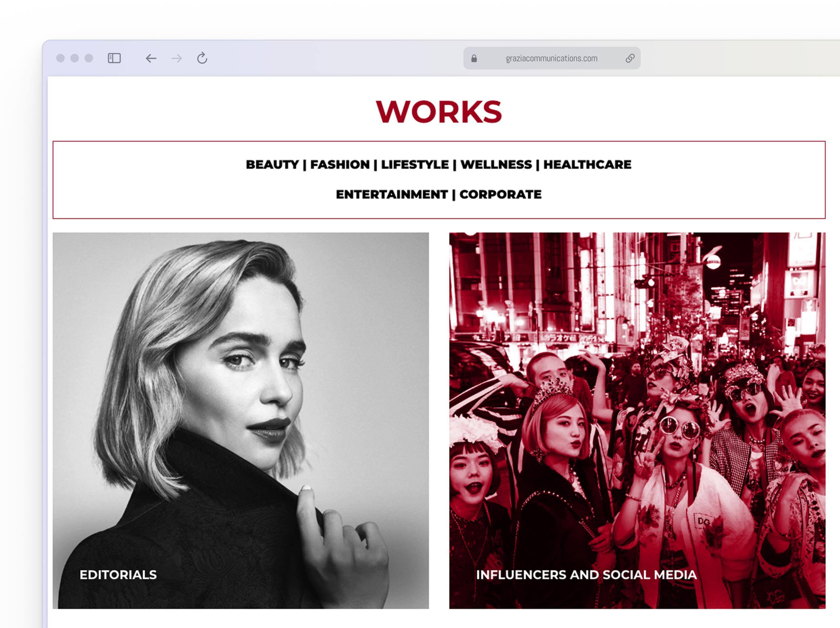Reload the page with refresh icon

[202, 58]
